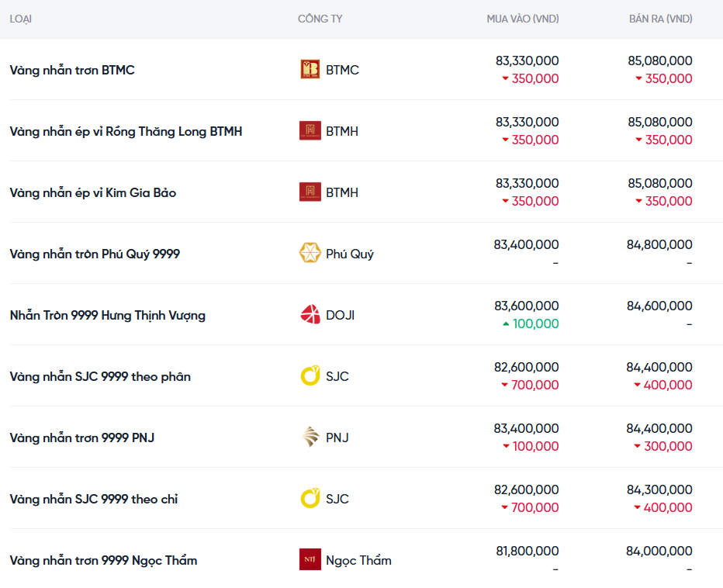Click the DOJI red logo icon
This screenshot has width=723, height=588.
click(x=310, y=314)
